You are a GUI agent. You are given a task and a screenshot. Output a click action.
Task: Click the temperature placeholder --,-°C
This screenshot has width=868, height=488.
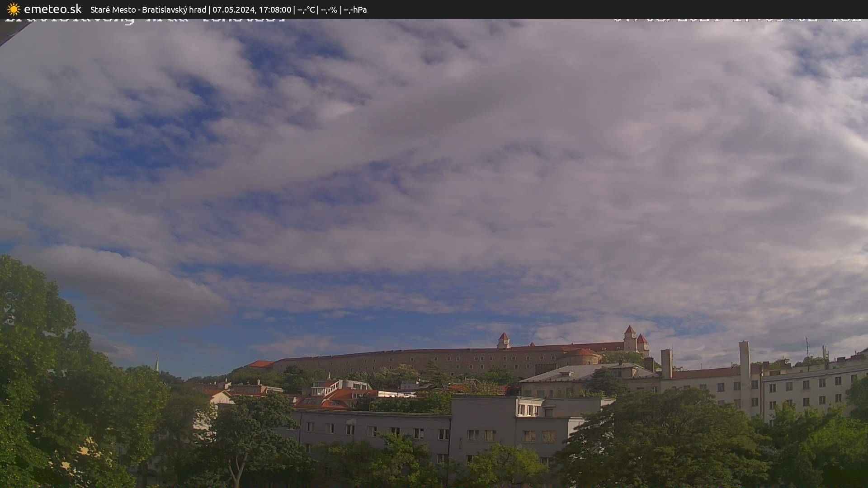point(306,9)
